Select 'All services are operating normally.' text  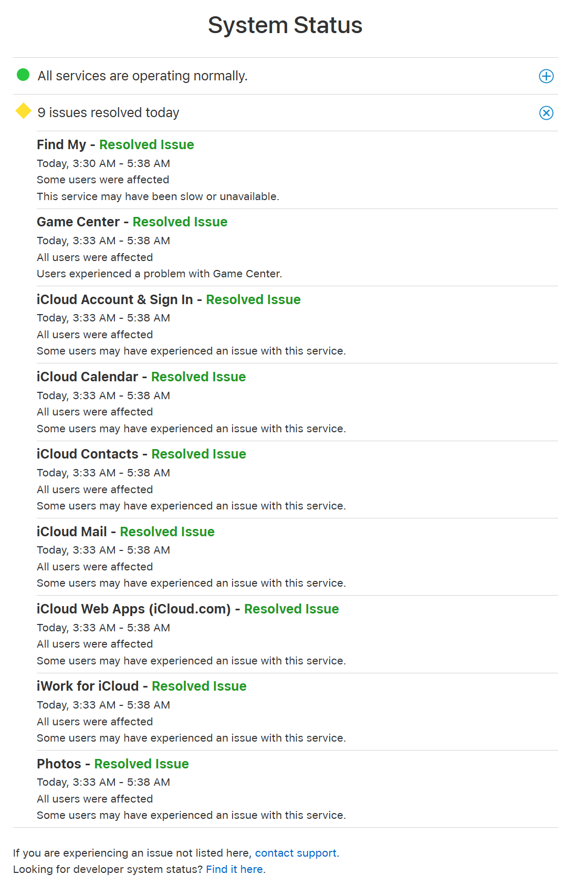click(x=142, y=76)
